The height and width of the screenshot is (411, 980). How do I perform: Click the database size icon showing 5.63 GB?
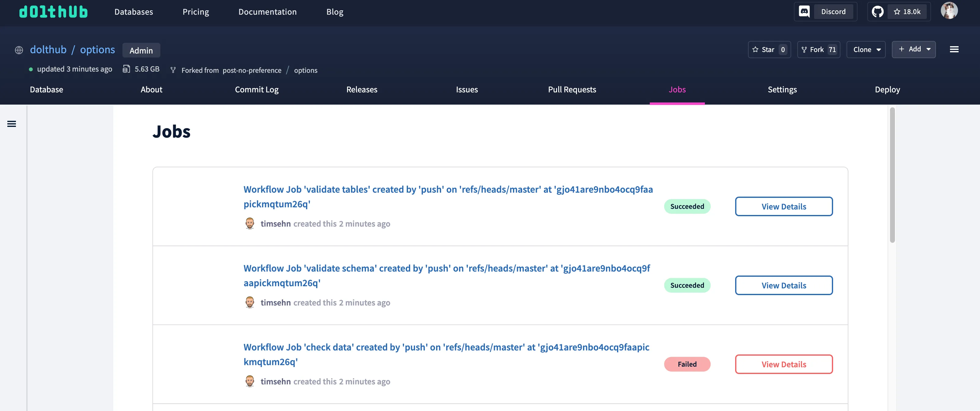click(127, 69)
